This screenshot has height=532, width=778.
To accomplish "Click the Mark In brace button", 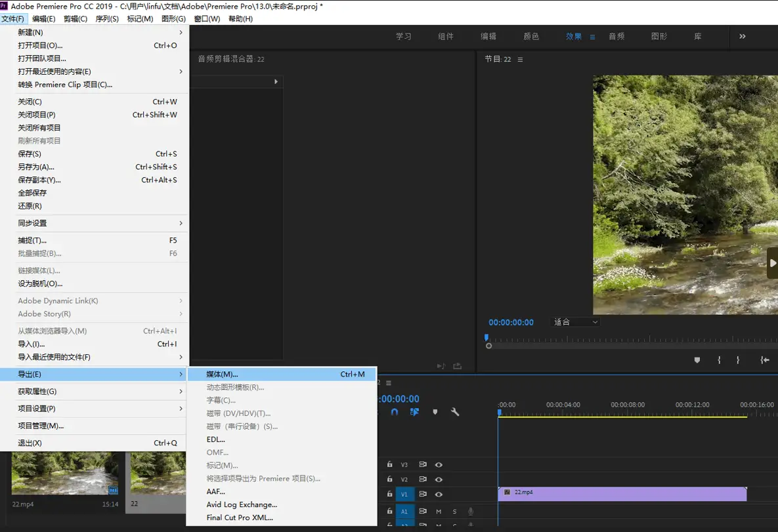I will (719, 360).
